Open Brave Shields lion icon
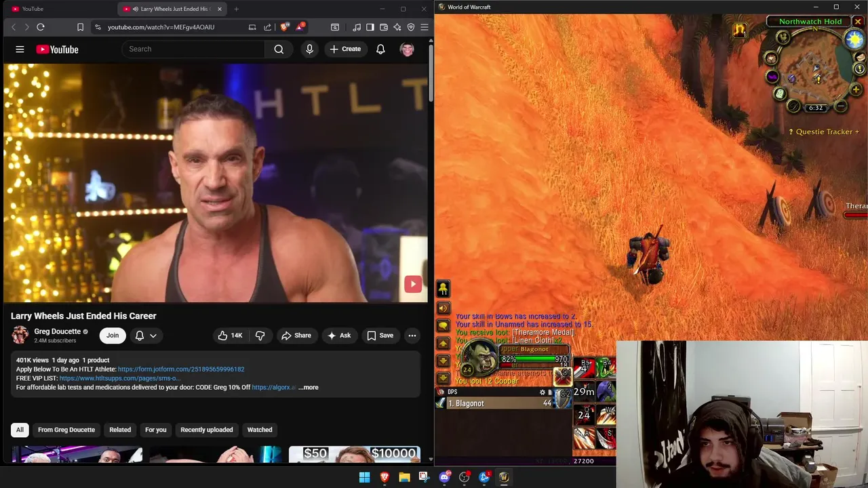The image size is (868, 488). click(284, 27)
